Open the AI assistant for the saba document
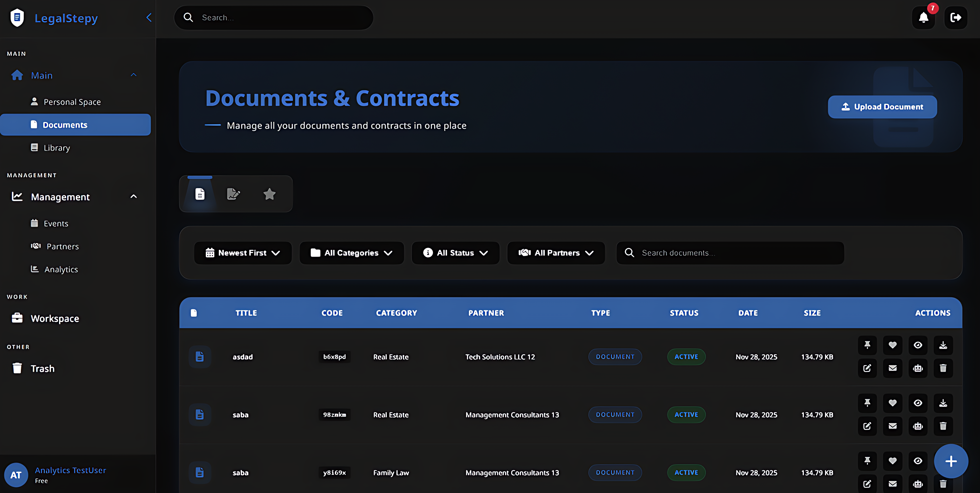The image size is (980, 493). coord(918,426)
